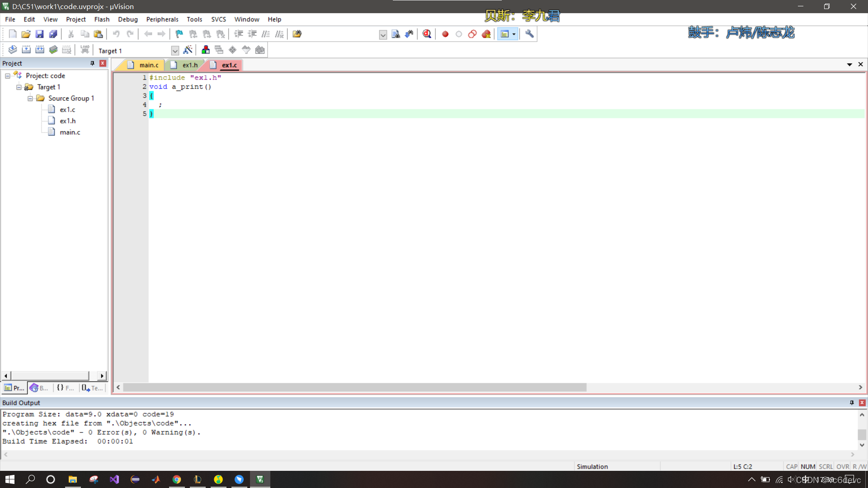This screenshot has width=868, height=488.
Task: Click the Build toolbar compile icon
Action: coord(12,51)
